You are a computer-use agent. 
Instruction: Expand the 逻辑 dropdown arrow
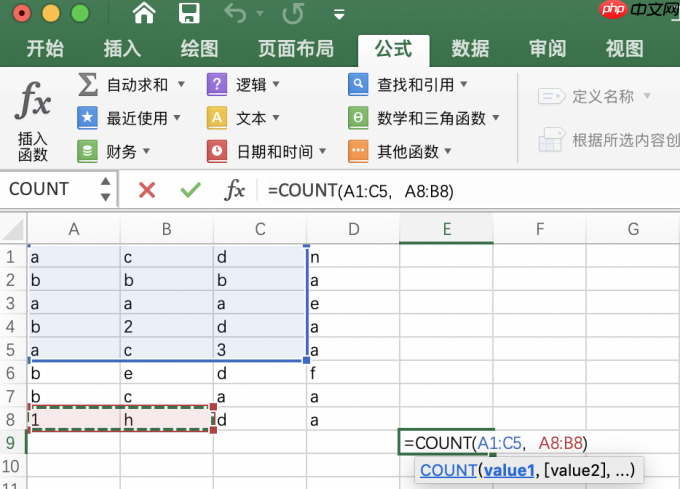click(x=276, y=84)
